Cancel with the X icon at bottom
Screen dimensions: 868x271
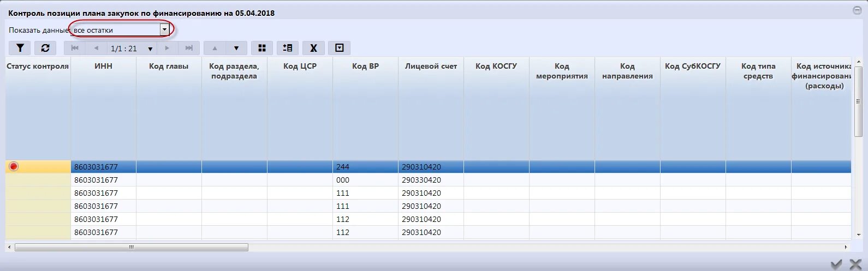tap(855, 264)
